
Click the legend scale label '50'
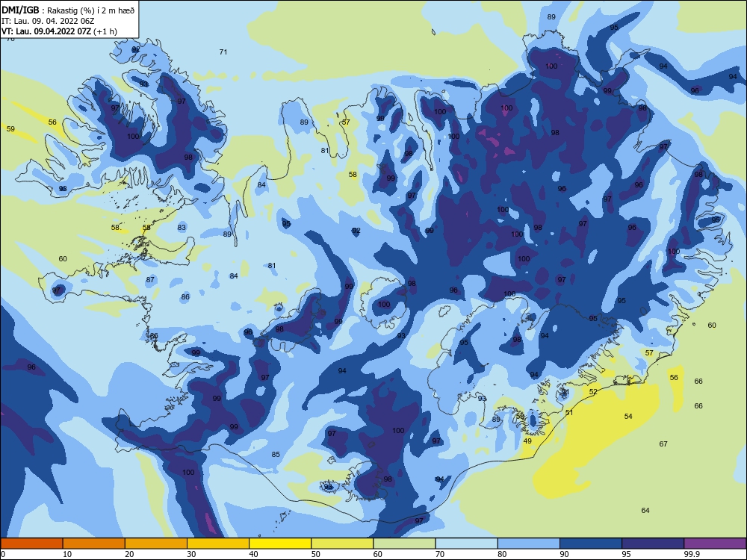[x=316, y=554]
